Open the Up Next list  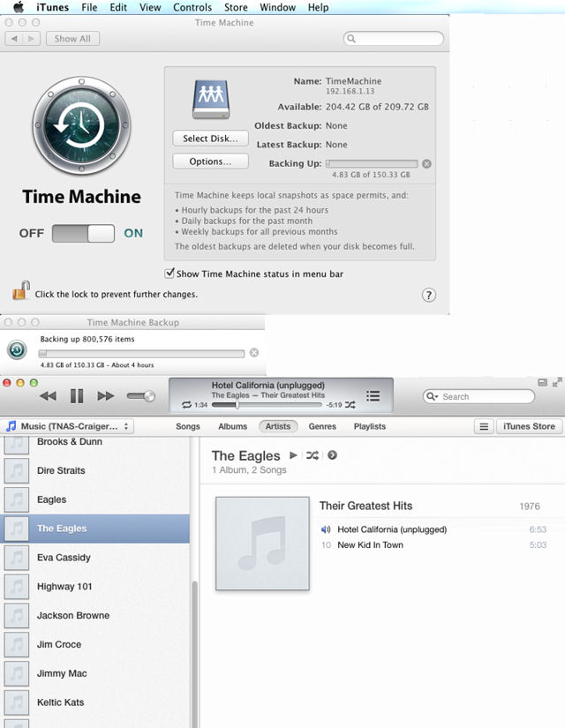click(373, 395)
